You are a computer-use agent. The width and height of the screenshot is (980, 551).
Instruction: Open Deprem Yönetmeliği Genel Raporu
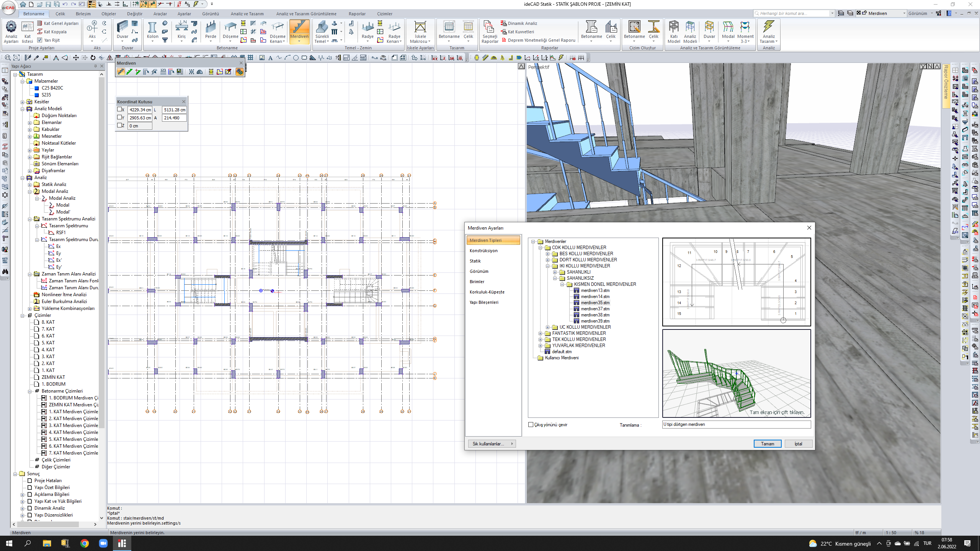click(538, 40)
